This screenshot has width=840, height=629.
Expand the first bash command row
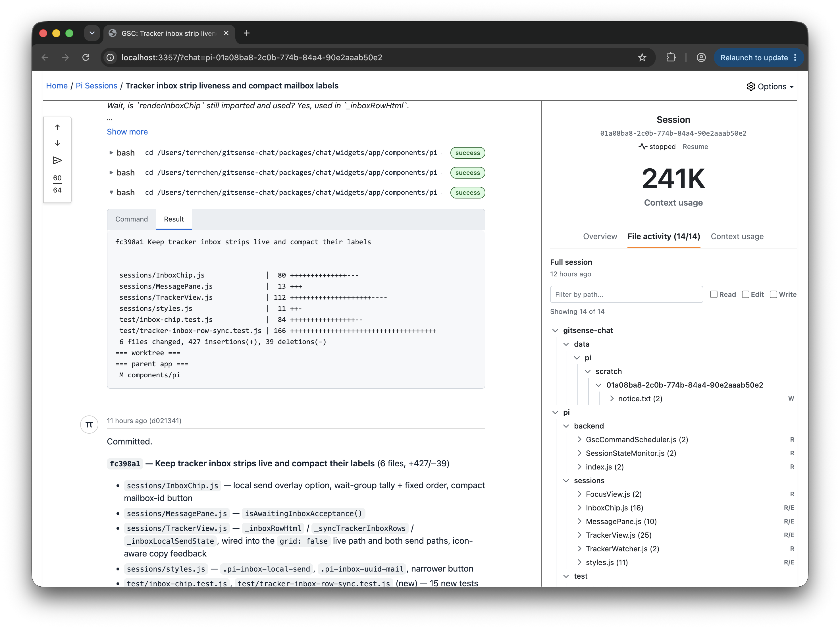coord(111,152)
